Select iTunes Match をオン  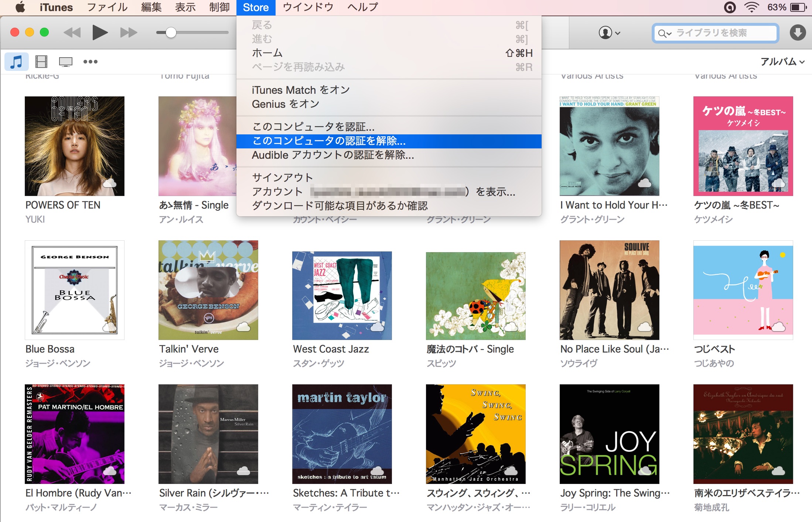pyautogui.click(x=389, y=90)
